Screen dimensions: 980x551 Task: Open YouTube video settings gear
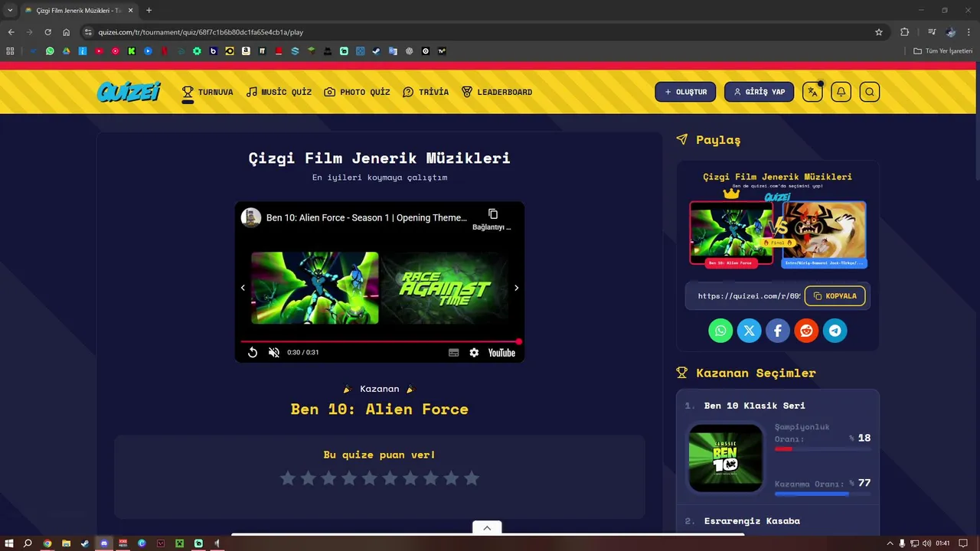coord(474,353)
